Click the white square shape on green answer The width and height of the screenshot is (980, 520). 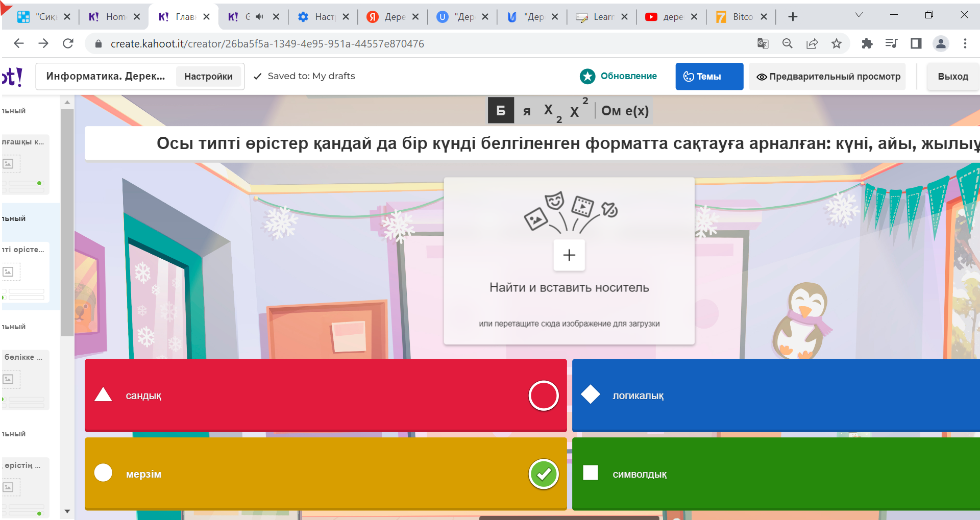tap(591, 473)
